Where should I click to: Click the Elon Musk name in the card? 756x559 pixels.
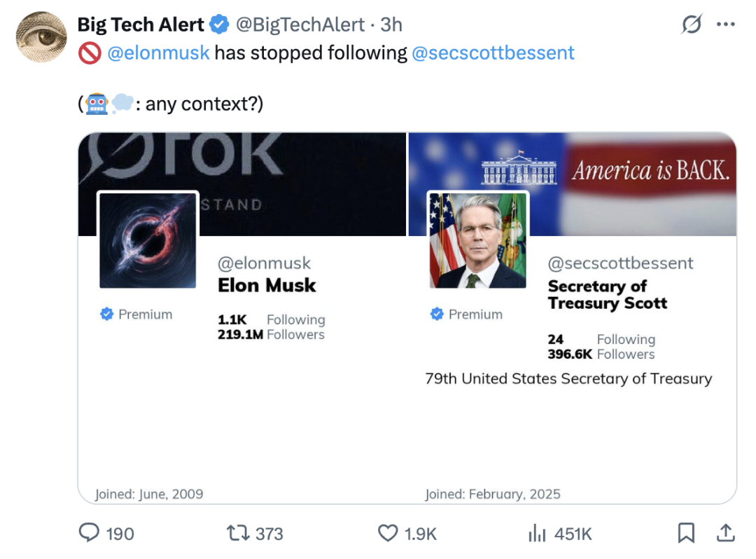click(x=267, y=285)
